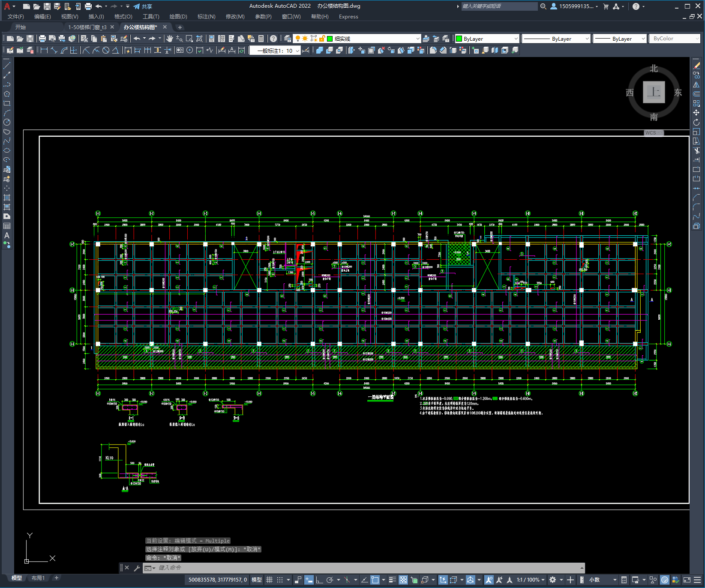This screenshot has height=588, width=705.
Task: Click the customization menu icon in status bar
Action: (698, 580)
